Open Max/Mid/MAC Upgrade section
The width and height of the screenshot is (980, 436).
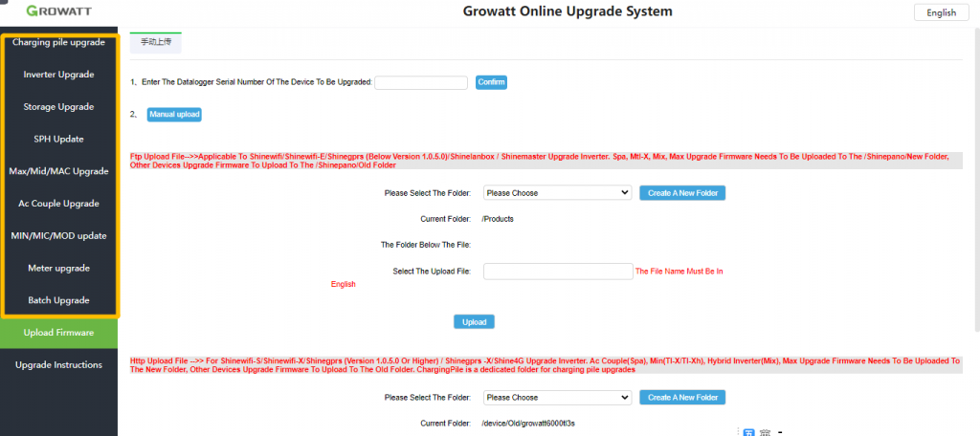point(58,171)
